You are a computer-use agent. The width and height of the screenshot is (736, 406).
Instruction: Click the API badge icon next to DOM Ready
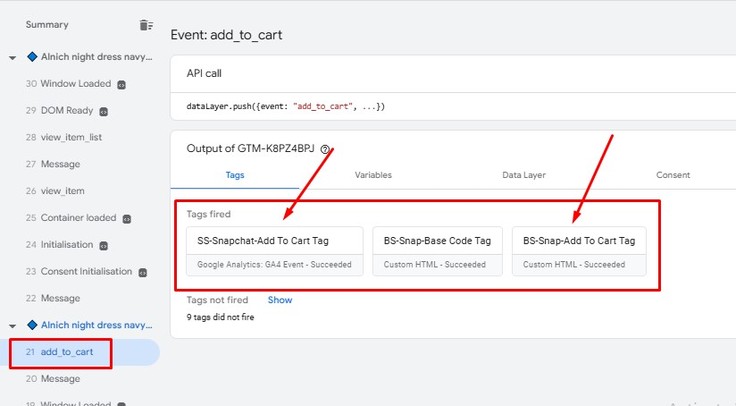click(103, 111)
